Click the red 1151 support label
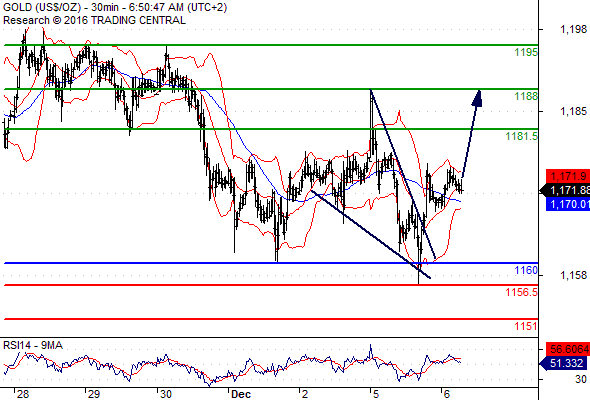The height and width of the screenshot is (400, 590). click(x=526, y=326)
